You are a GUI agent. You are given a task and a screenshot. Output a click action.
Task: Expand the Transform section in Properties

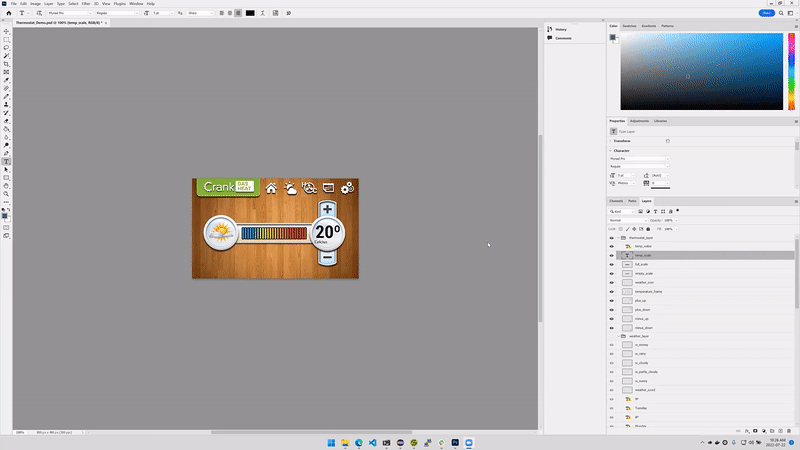pos(610,141)
